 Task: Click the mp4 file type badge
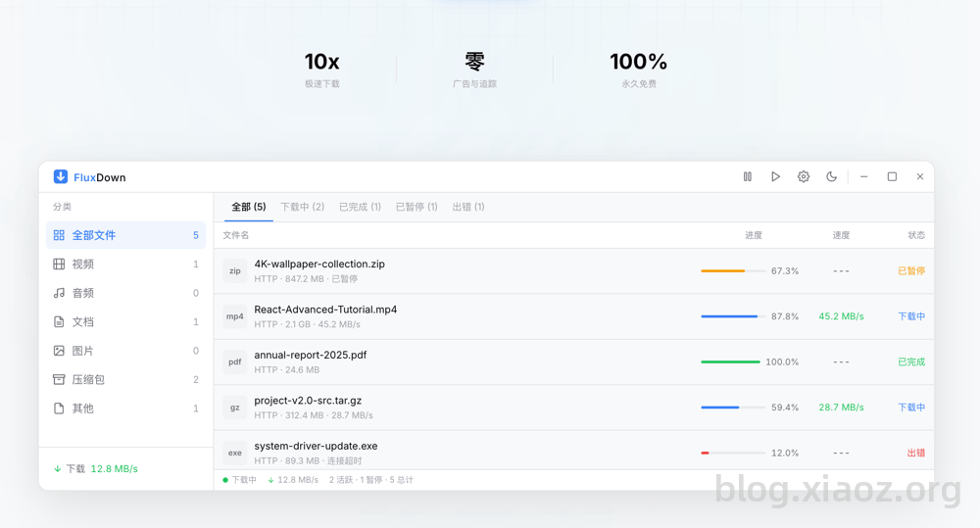(235, 316)
